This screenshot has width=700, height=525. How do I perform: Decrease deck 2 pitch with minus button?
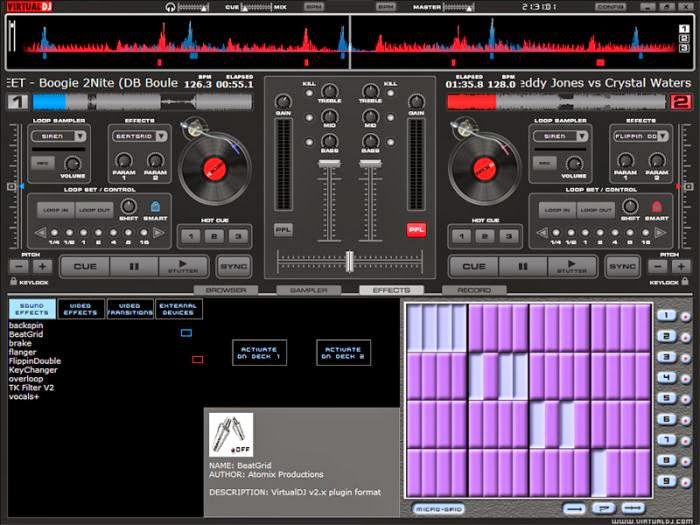pyautogui.click(x=658, y=267)
